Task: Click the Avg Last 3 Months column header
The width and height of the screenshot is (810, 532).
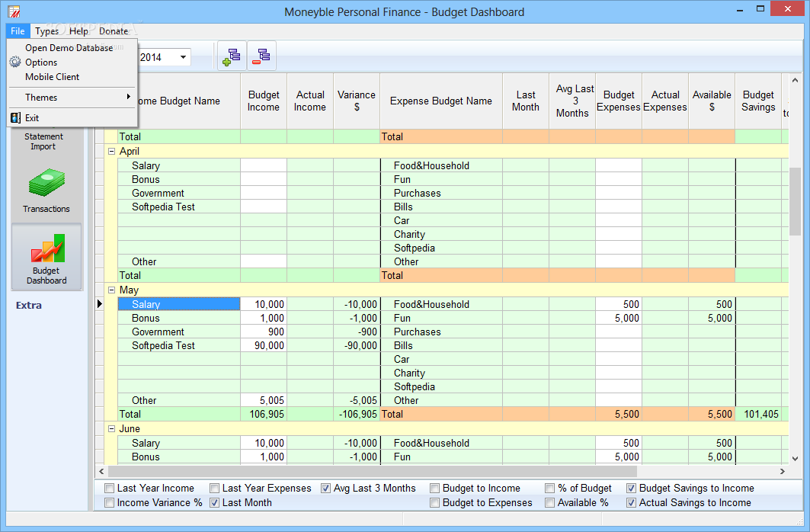Action: coord(572,101)
